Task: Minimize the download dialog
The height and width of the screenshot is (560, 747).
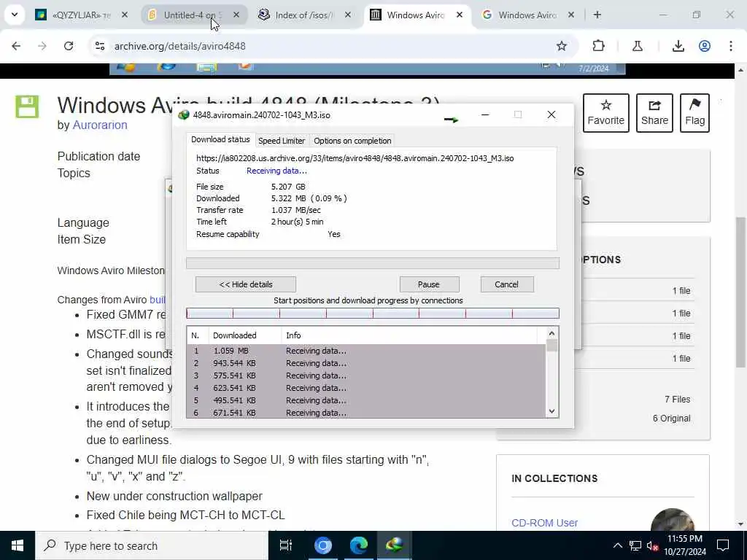Action: tap(485, 114)
